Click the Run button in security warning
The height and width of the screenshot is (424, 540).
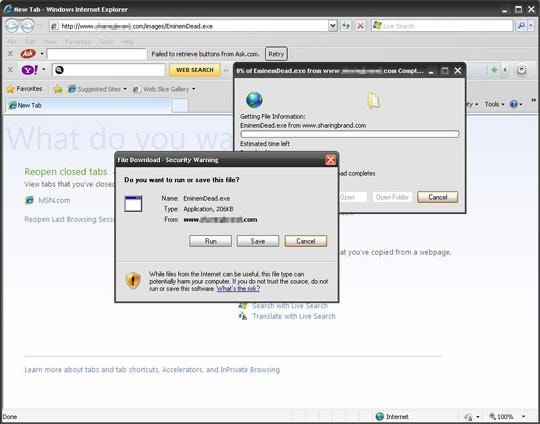(x=210, y=241)
